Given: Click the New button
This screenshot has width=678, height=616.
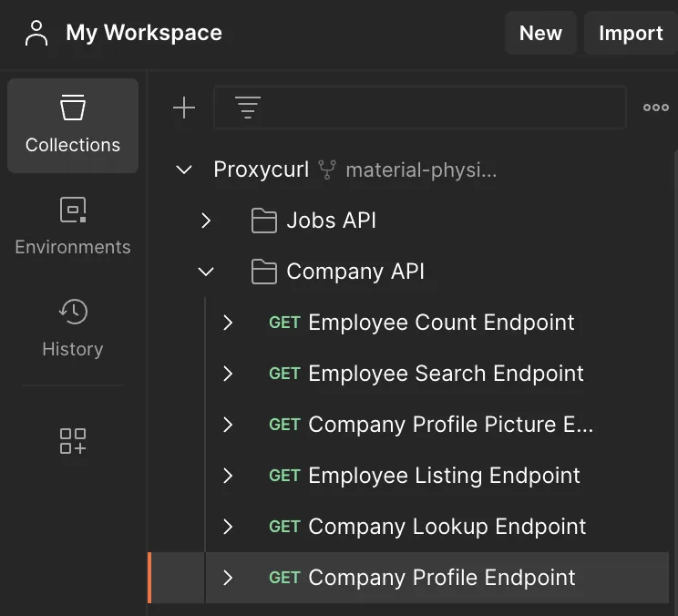Looking at the screenshot, I should click(540, 33).
